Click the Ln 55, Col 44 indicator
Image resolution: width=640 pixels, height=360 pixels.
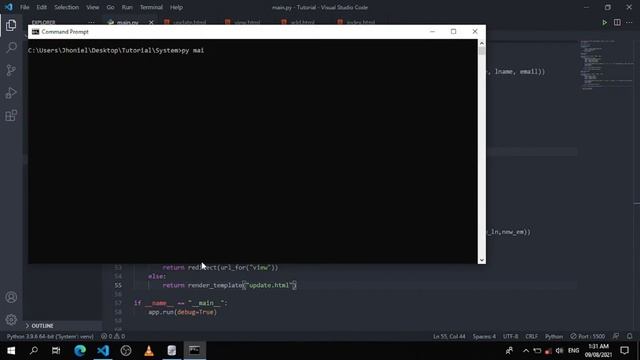click(x=449, y=336)
